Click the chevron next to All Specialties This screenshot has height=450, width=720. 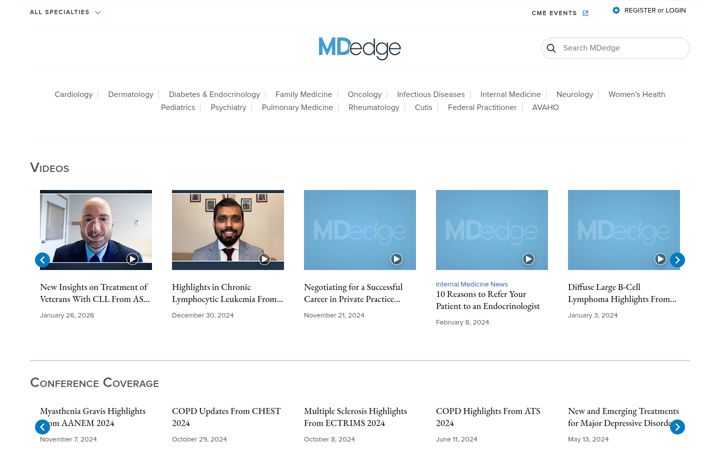click(98, 12)
